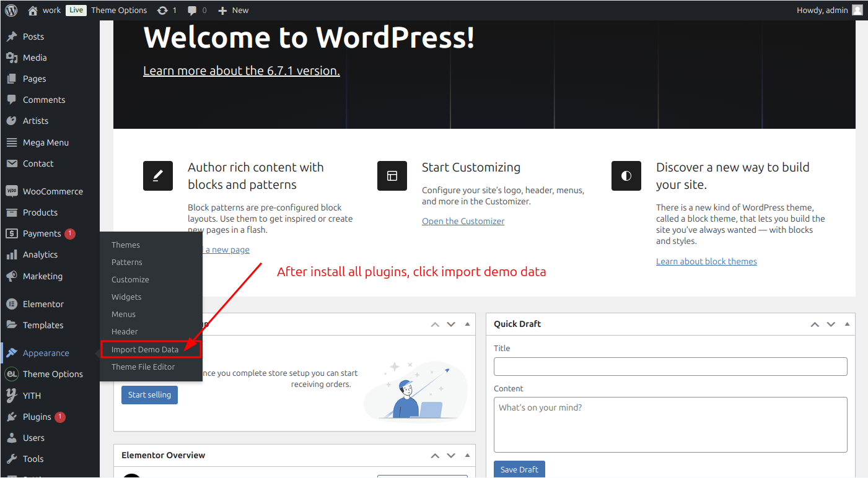Open the comments bubble icon in admin bar
Screen dimensions: 868x478
pyautogui.click(x=193, y=10)
